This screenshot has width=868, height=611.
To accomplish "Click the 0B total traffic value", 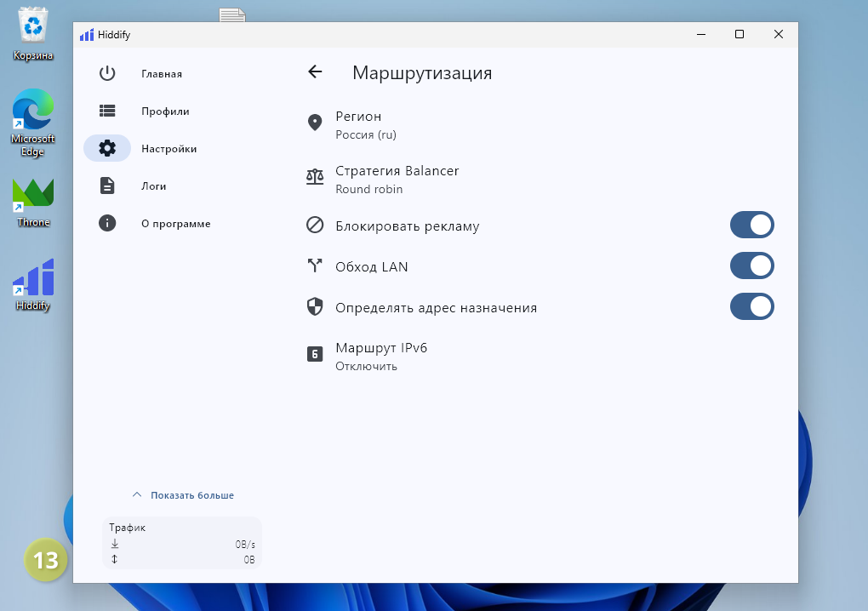I will point(249,560).
